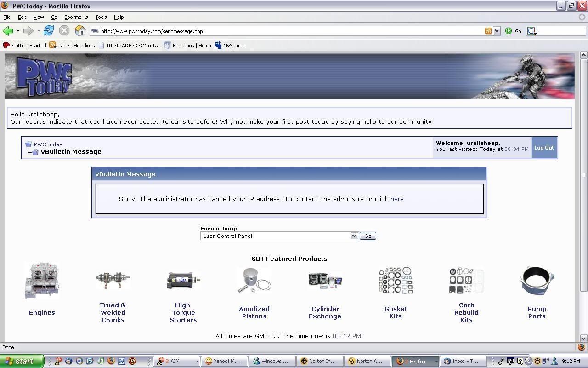Expand the Back button history arrow
The width and height of the screenshot is (588, 368).
click(x=18, y=31)
